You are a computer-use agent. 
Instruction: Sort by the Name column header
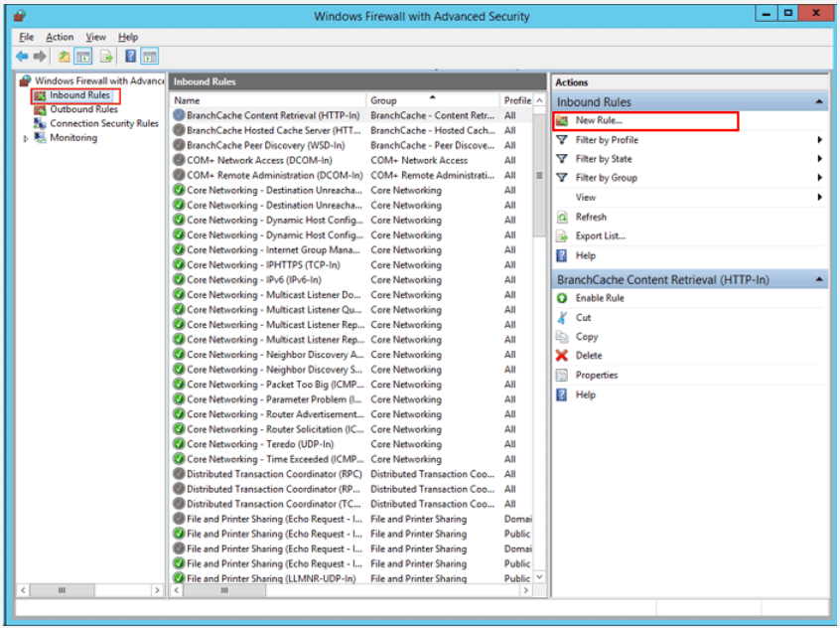(x=268, y=100)
